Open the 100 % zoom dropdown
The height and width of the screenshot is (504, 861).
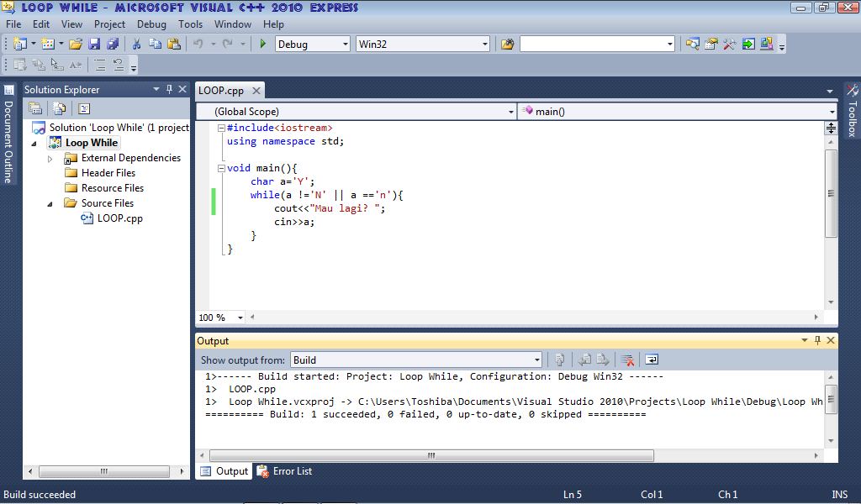click(x=240, y=318)
